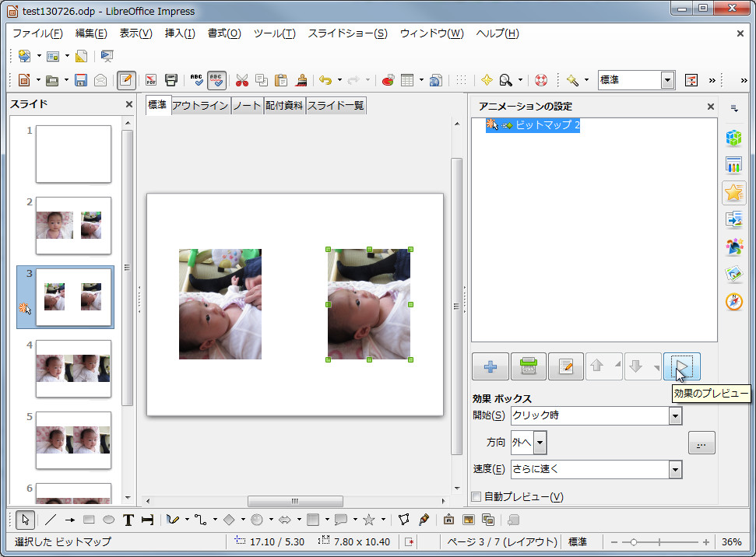The width and height of the screenshot is (756, 557).
Task: Move effect up arrow button
Action: point(597,366)
